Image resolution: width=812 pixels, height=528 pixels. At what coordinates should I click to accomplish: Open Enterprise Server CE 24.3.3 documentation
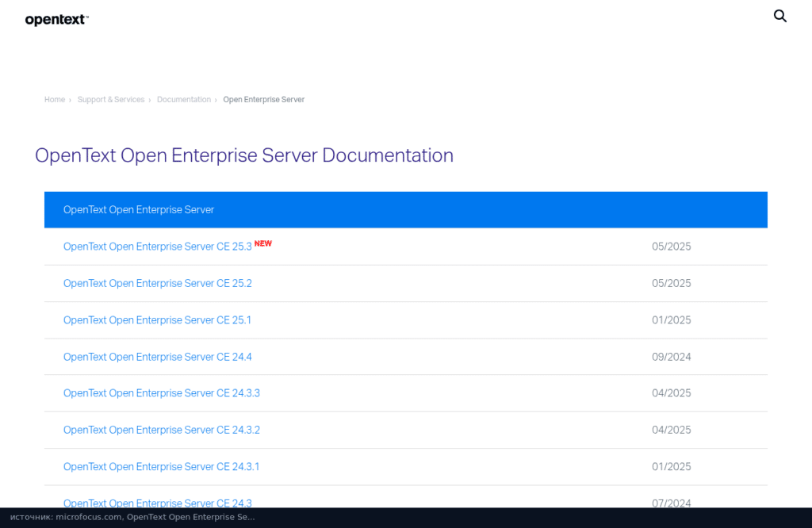coord(162,393)
